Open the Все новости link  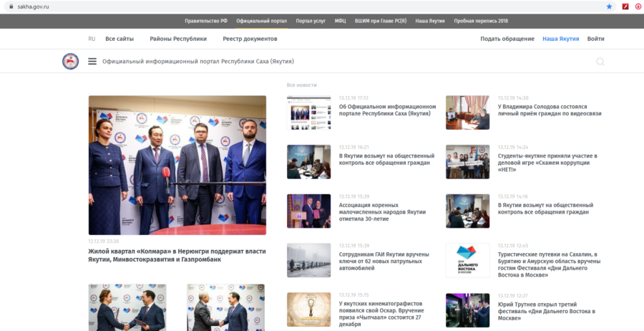[301, 85]
